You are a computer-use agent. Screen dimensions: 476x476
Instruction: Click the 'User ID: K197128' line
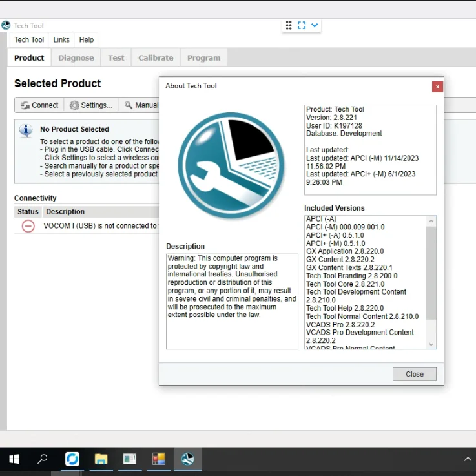click(334, 126)
